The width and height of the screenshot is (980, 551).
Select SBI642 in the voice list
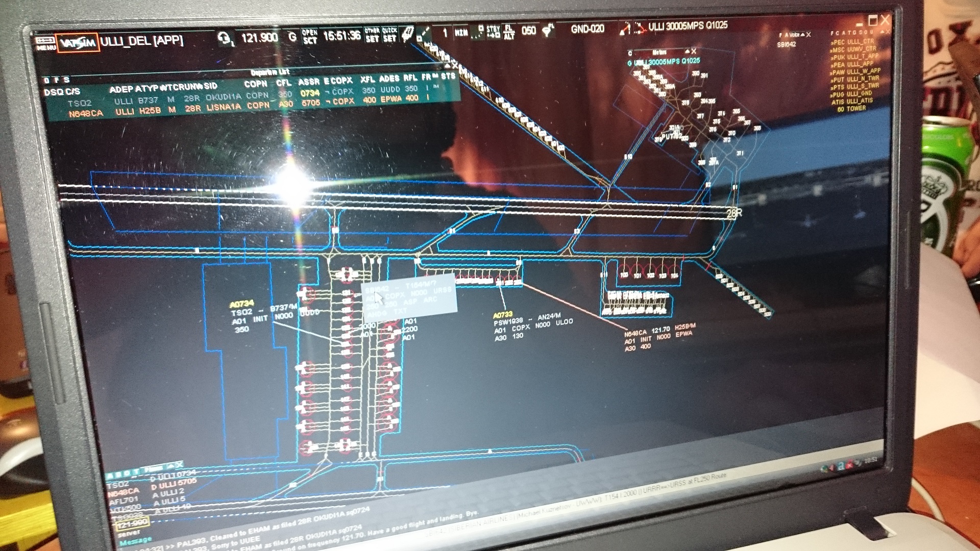[x=786, y=44]
